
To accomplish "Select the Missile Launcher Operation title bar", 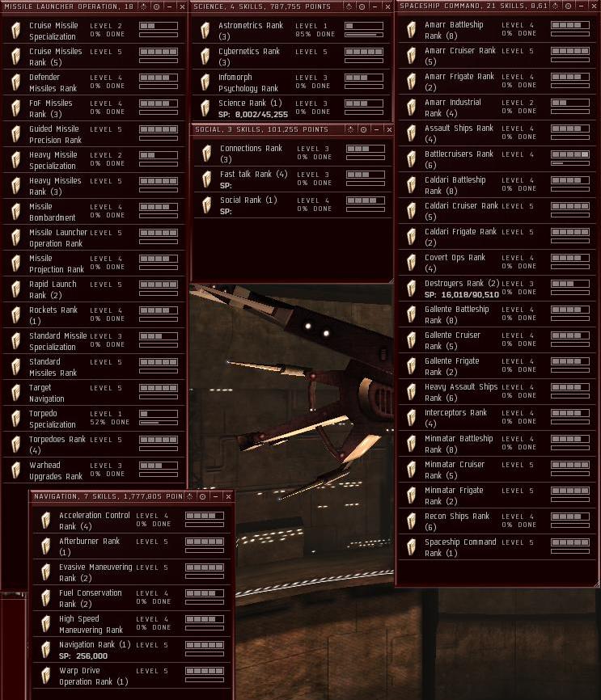I will pyautogui.click(x=94, y=6).
